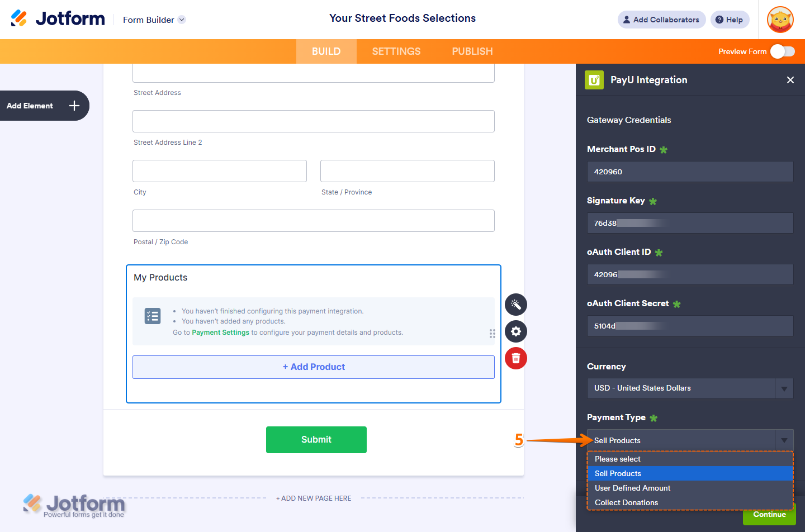Image resolution: width=805 pixels, height=532 pixels.
Task: Open the PUBLISH tab
Action: (472, 51)
